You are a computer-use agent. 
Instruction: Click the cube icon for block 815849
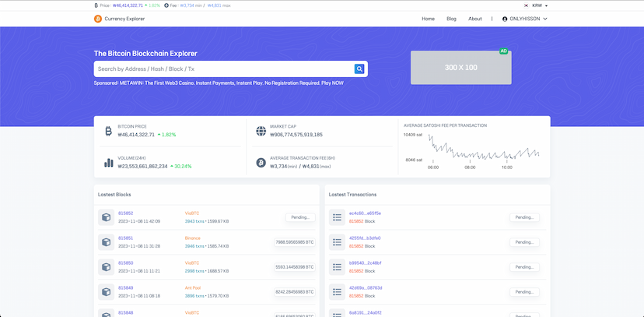tap(106, 292)
